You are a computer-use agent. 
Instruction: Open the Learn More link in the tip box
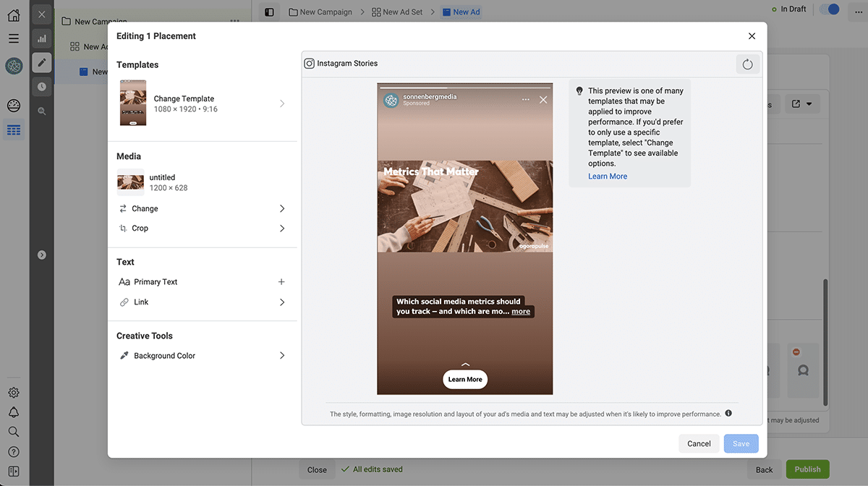pos(607,176)
